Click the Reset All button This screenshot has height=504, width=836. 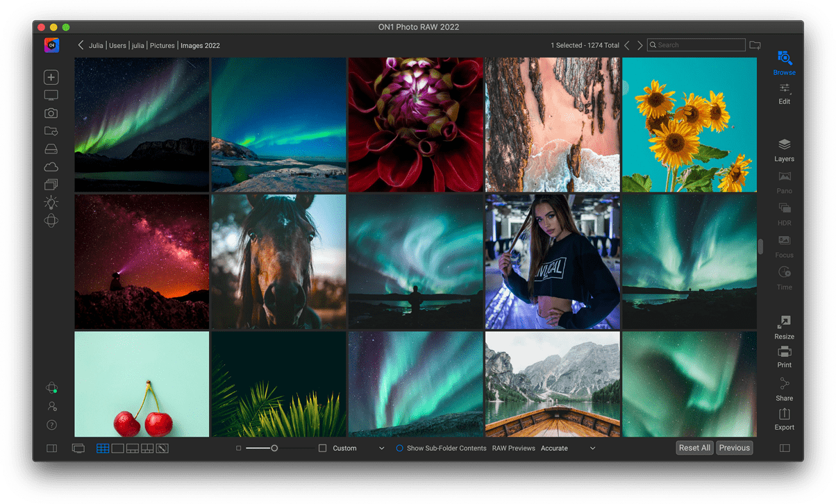click(694, 448)
